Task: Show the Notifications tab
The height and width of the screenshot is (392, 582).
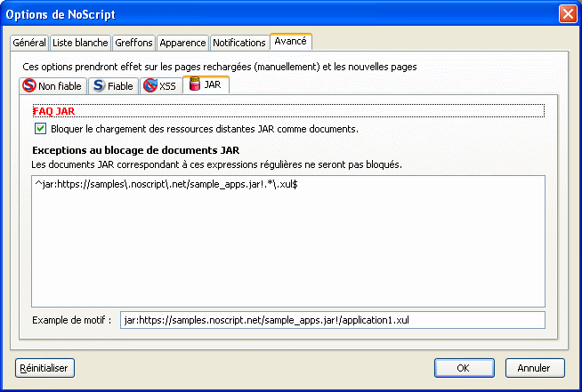Action: [x=239, y=43]
